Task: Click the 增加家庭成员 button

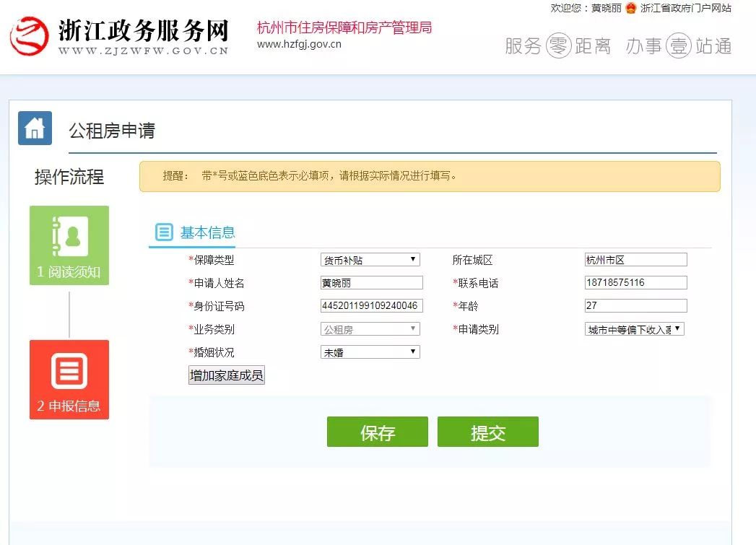Action: (x=227, y=375)
